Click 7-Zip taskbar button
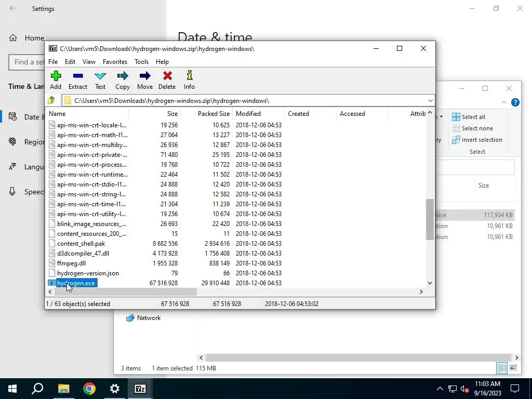This screenshot has height=399, width=532. (x=140, y=389)
